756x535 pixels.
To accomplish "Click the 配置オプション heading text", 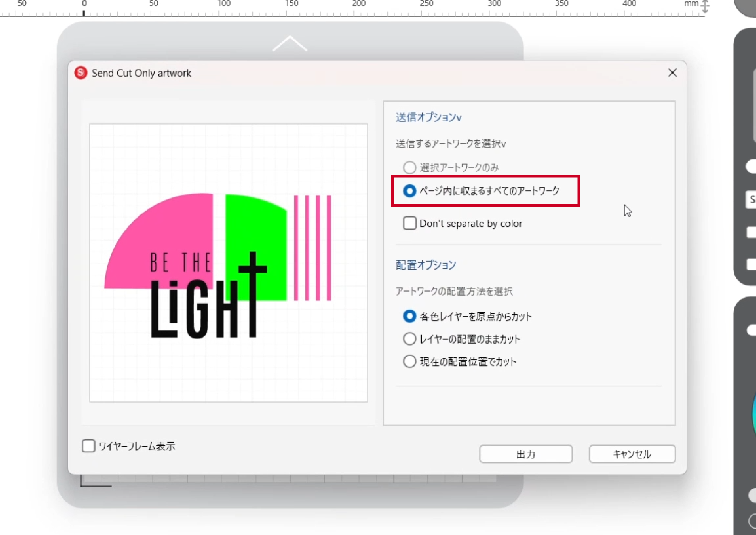I will pyautogui.click(x=426, y=265).
